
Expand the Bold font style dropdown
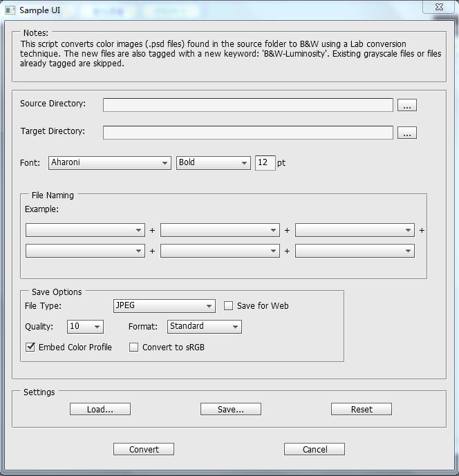click(213, 163)
